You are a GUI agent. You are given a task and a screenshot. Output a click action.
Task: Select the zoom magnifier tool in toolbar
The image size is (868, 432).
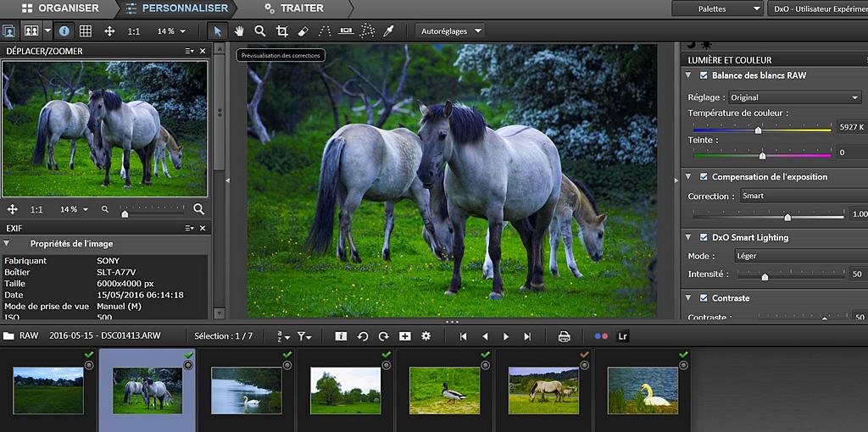260,31
